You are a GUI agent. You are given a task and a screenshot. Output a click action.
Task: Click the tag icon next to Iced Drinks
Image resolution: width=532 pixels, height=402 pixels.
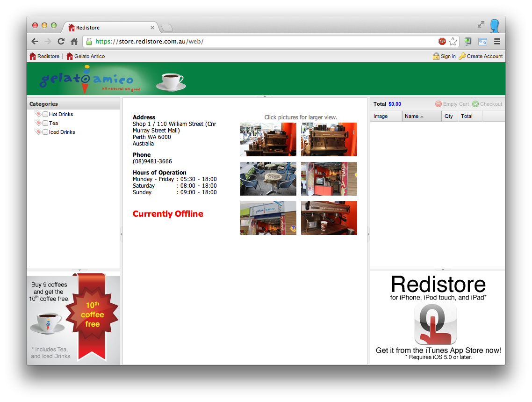[38, 132]
